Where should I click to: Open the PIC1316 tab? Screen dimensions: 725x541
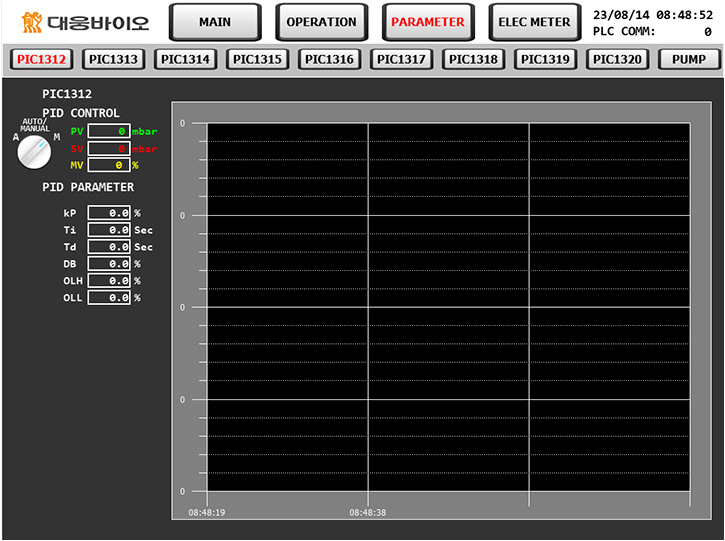click(330, 59)
